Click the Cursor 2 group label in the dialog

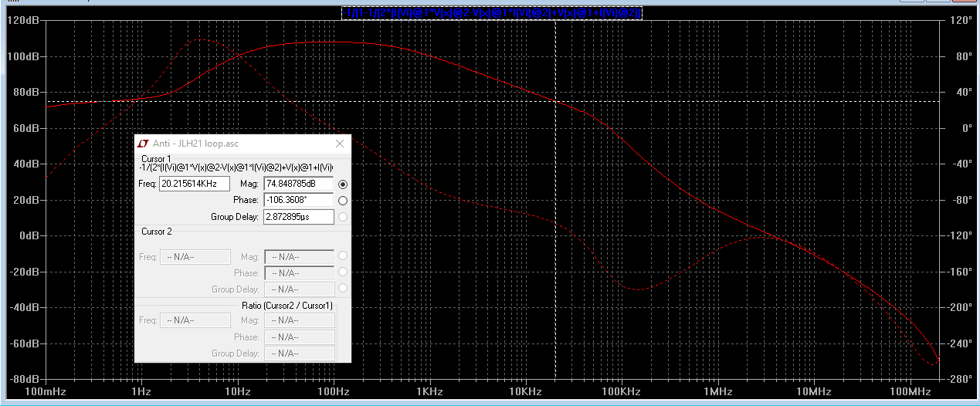coord(157,232)
